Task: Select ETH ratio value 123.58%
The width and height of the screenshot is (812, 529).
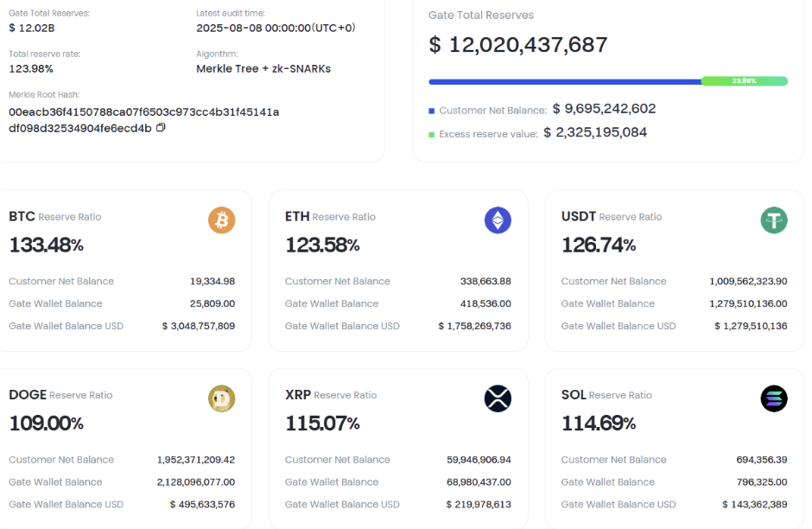Action: 322,245
